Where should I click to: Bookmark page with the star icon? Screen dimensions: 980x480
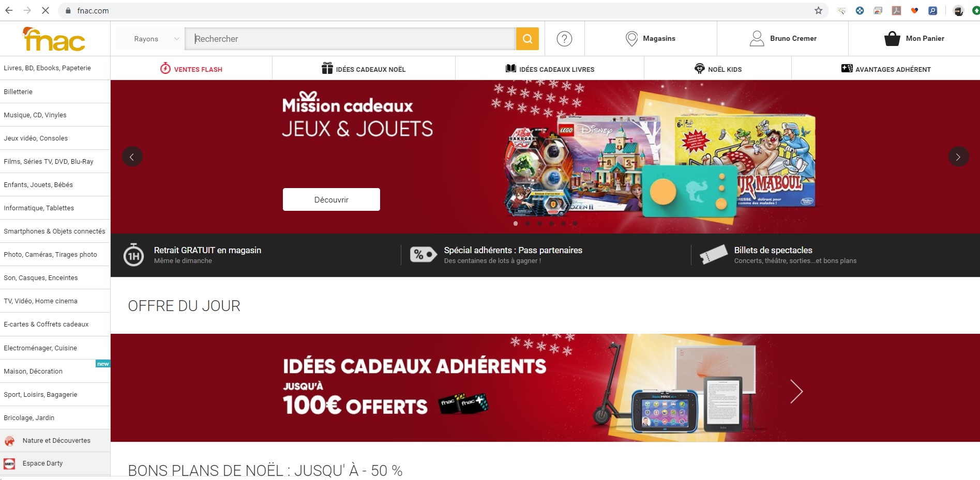click(818, 10)
